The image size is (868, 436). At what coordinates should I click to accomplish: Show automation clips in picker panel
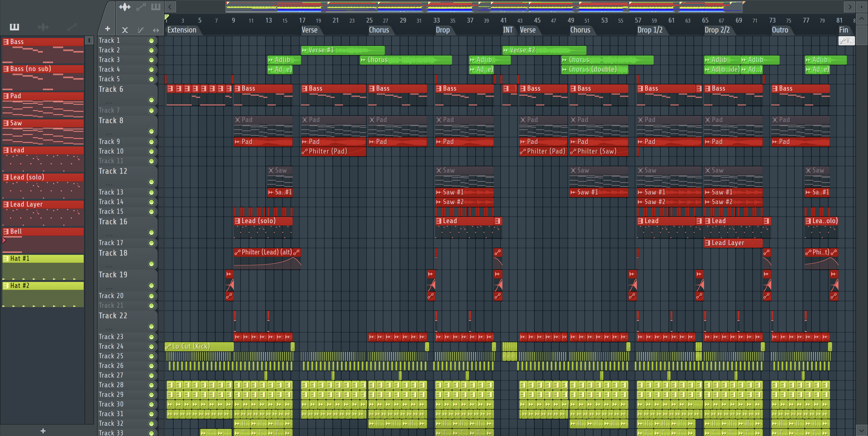72,27
